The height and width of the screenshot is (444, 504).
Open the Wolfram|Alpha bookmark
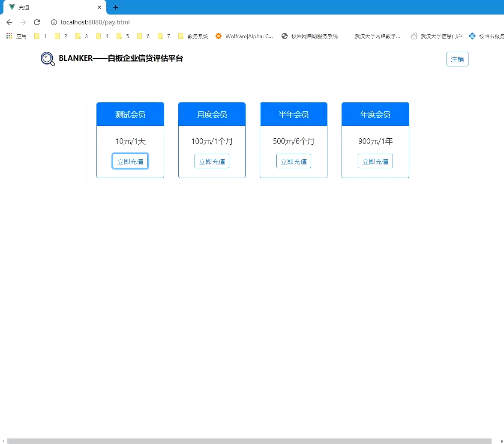244,36
